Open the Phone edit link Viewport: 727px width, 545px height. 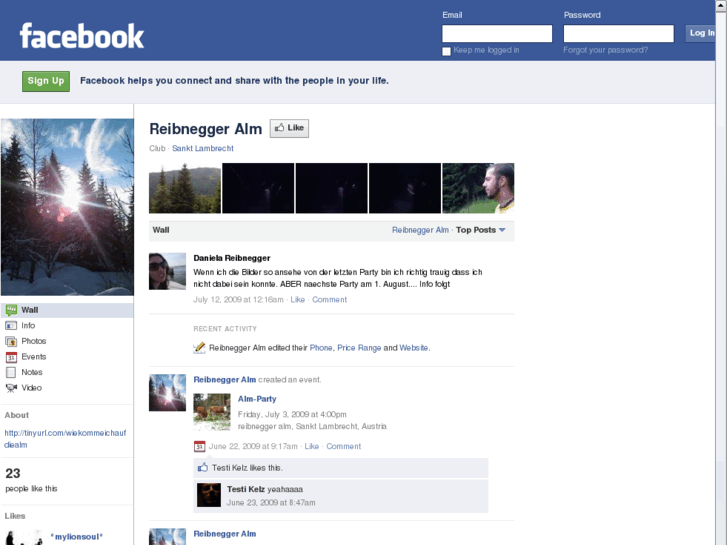pyautogui.click(x=321, y=348)
